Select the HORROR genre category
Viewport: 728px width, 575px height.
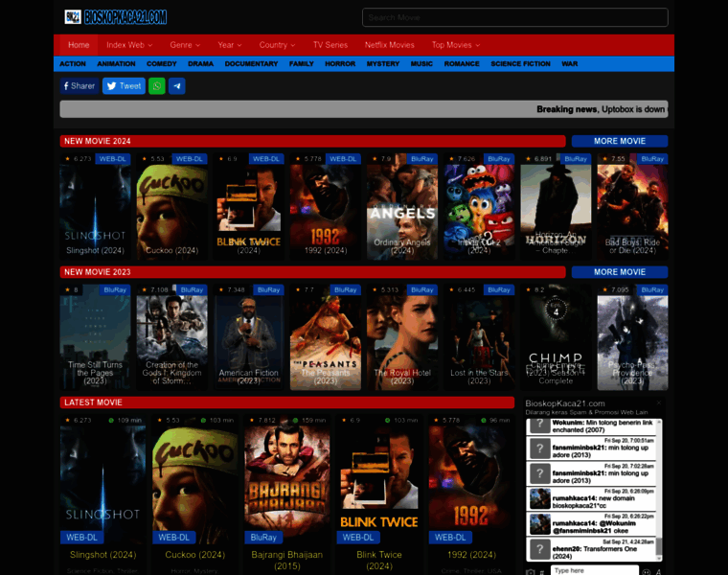tap(340, 64)
